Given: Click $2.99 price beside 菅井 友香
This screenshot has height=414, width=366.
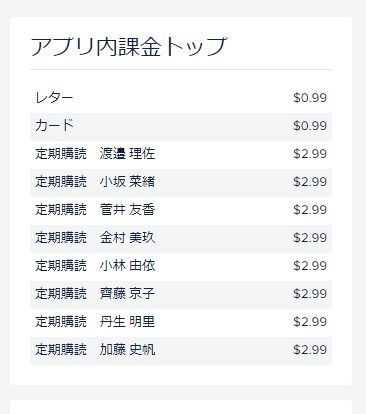Looking at the screenshot, I should pyautogui.click(x=310, y=210).
